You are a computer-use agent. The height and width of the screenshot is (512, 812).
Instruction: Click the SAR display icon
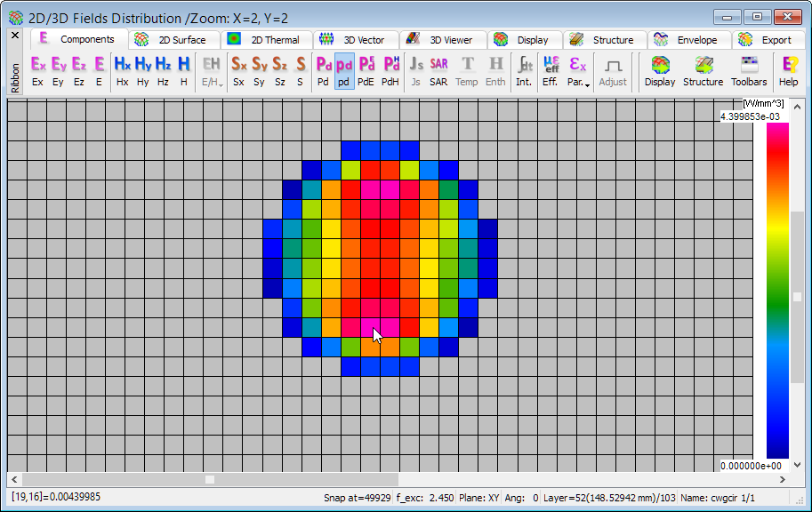(438, 71)
